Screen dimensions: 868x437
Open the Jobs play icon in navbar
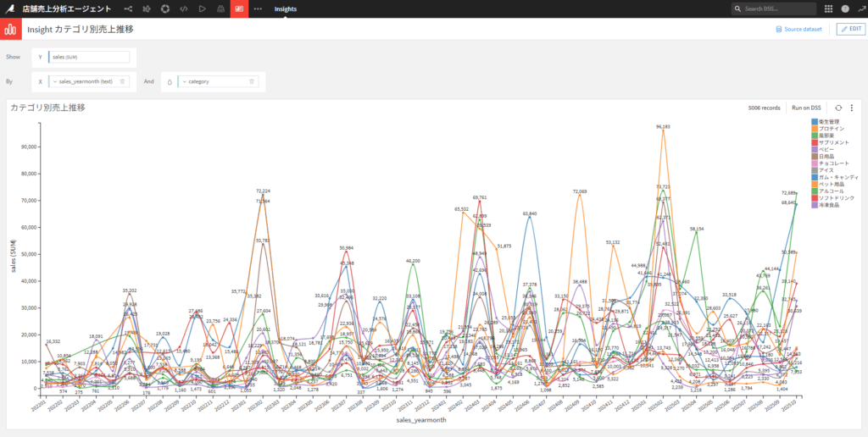click(x=202, y=8)
